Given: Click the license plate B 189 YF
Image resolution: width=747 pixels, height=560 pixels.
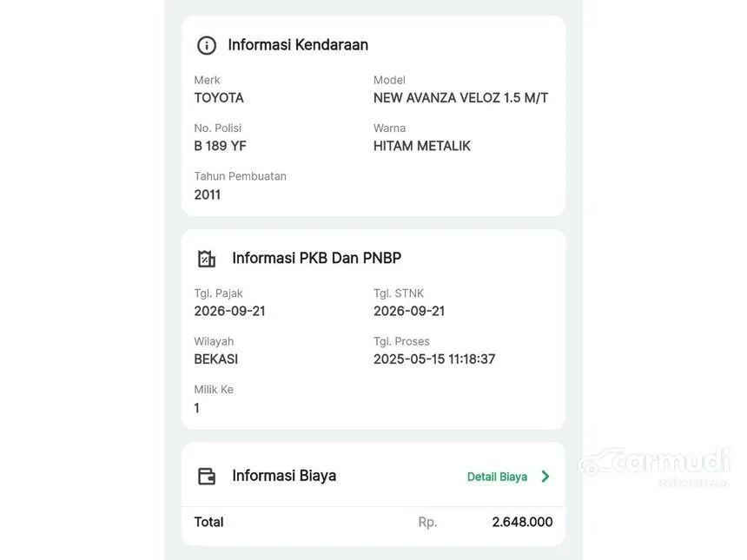Looking at the screenshot, I should pos(220,146).
